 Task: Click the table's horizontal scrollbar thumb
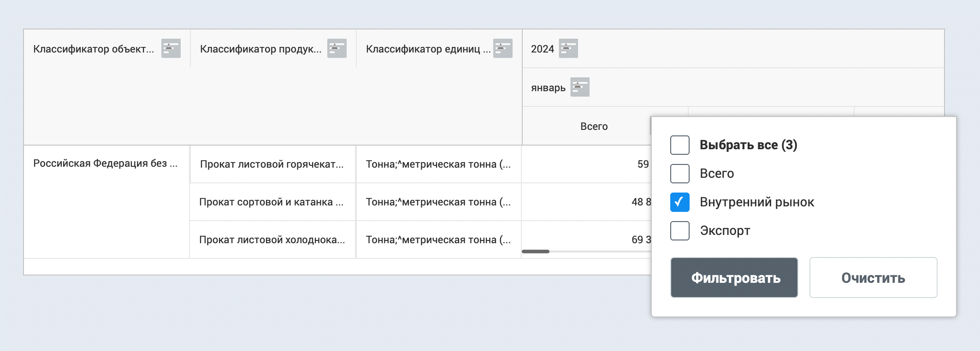[535, 252]
